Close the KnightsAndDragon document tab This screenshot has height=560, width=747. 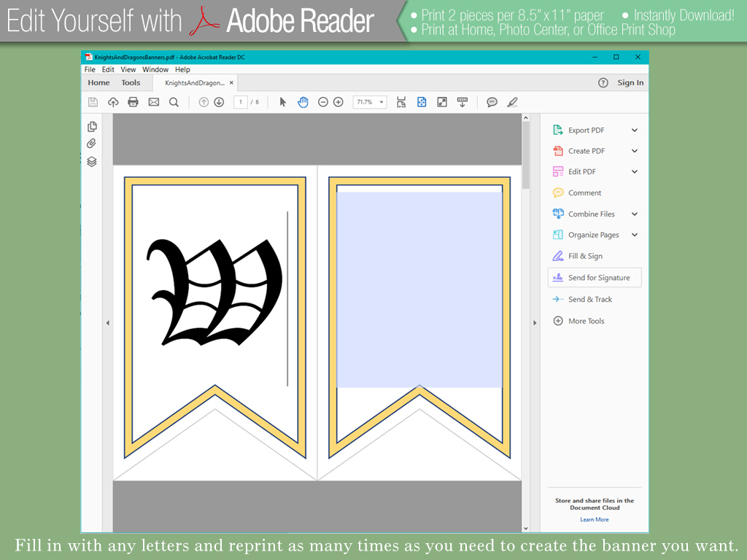coord(231,82)
